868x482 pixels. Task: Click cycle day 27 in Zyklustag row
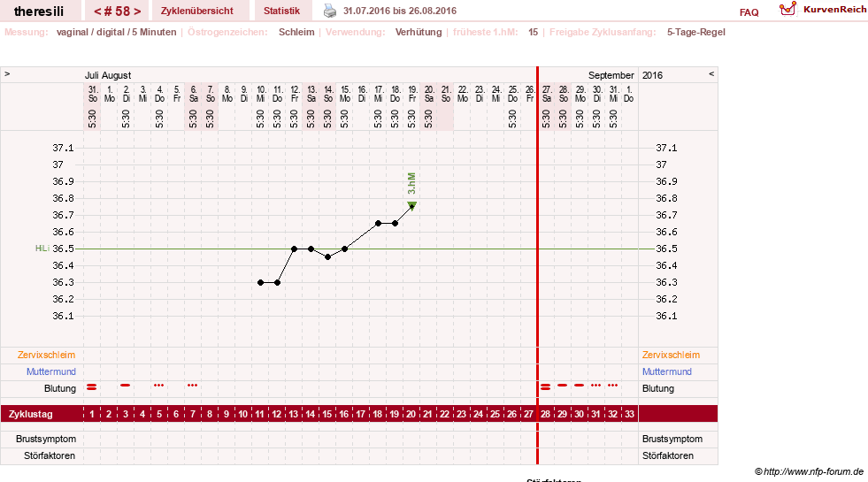tap(528, 414)
